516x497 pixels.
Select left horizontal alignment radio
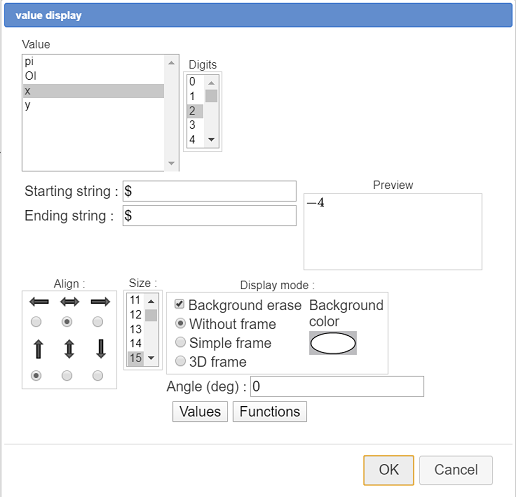pyautogui.click(x=36, y=322)
